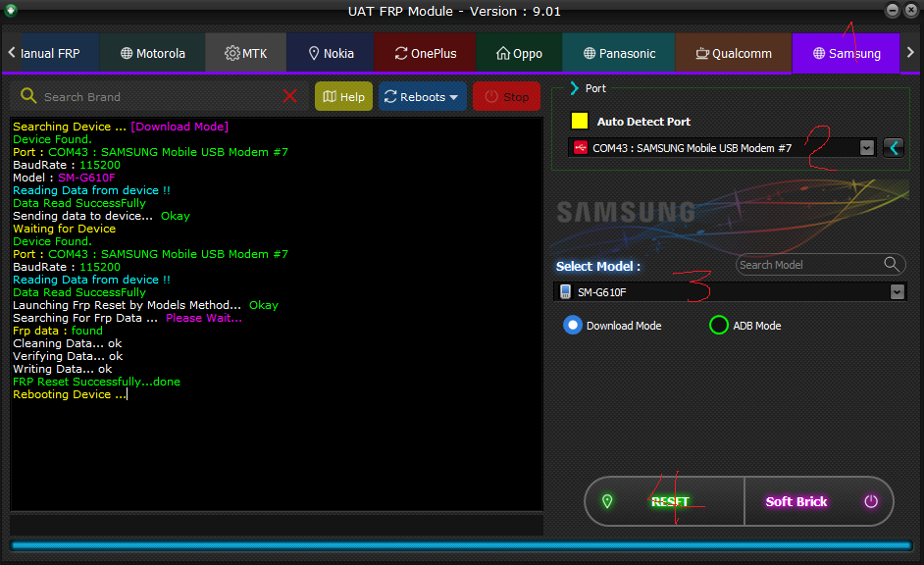Toggle the Auto Detect Port yellow checkbox
This screenshot has height=565, width=924.
pos(580,121)
